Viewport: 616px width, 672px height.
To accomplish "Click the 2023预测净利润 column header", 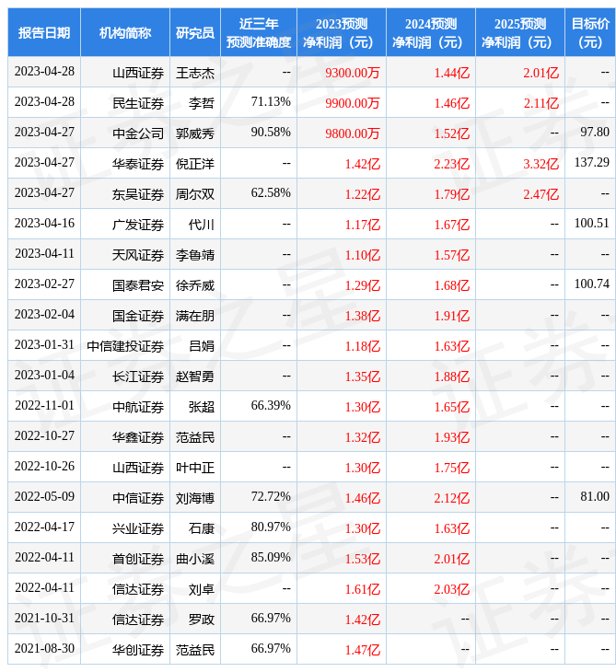I will [342, 32].
